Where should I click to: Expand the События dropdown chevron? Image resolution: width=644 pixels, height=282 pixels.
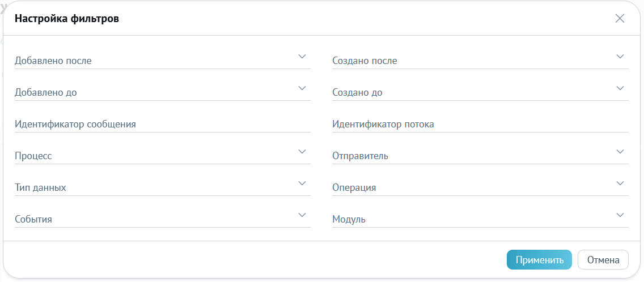302,215
